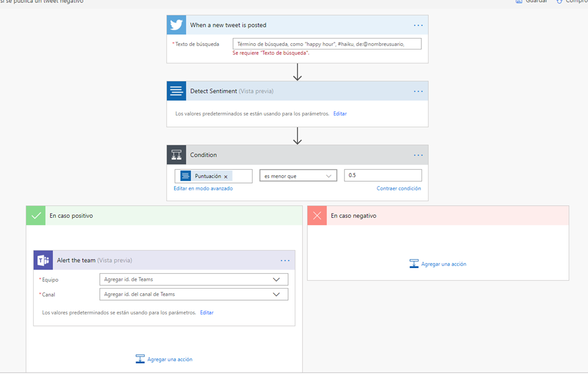Image resolution: width=588 pixels, height=376 pixels.
Task: Click the Condition step icon
Action: click(x=176, y=155)
